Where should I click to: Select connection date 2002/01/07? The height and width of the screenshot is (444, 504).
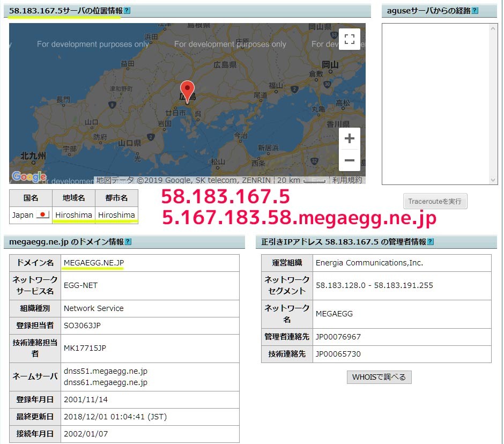coord(85,434)
